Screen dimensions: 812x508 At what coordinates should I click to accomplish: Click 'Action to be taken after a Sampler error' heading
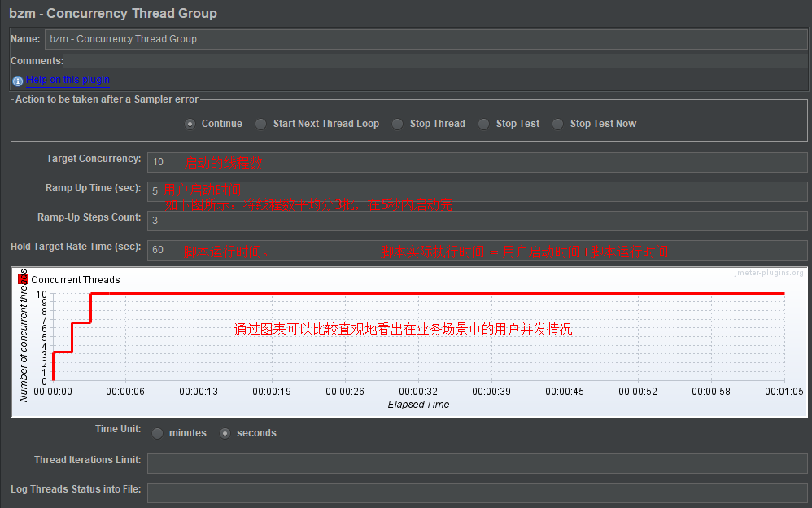(x=107, y=99)
